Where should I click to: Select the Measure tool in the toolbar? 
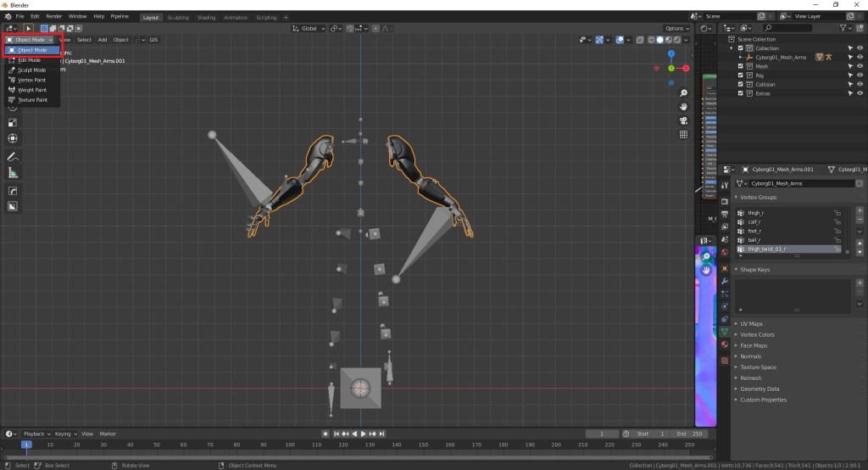click(x=13, y=173)
